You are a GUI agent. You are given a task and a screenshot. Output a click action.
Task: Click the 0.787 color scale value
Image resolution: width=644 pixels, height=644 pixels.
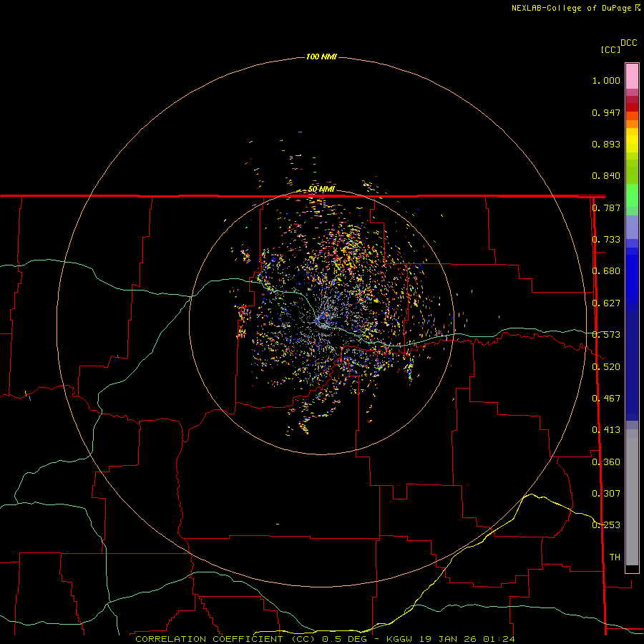[606, 208]
